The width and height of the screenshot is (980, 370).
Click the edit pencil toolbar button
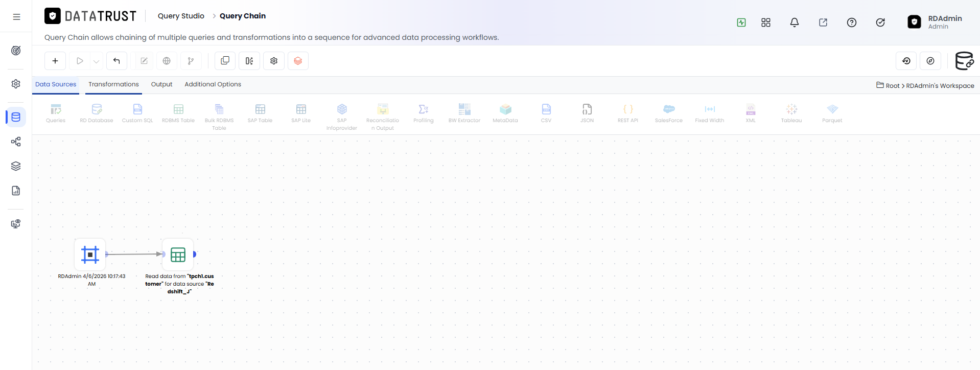[144, 61]
